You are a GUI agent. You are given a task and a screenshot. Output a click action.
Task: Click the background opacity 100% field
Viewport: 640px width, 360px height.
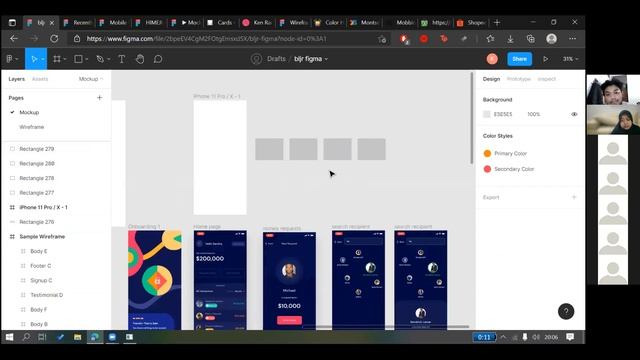533,114
